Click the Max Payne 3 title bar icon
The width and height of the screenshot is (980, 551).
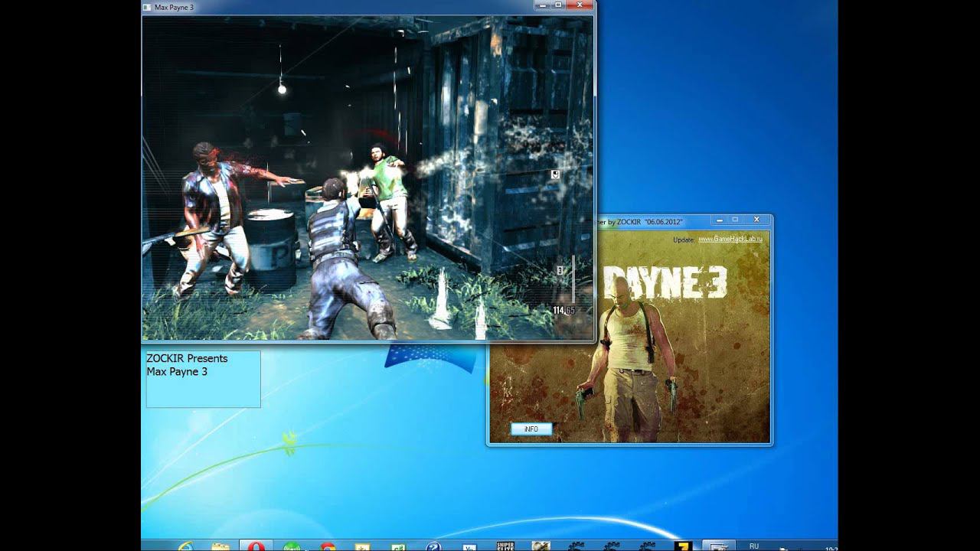point(148,7)
